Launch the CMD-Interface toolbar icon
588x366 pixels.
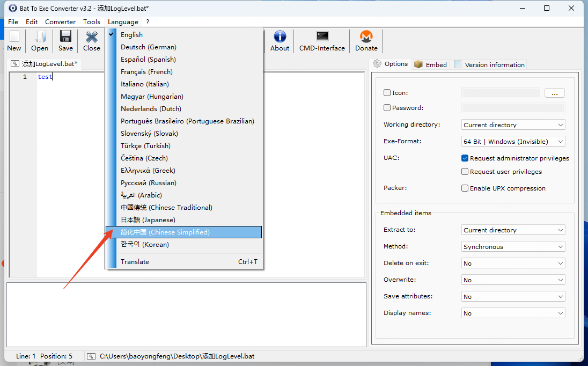click(322, 41)
